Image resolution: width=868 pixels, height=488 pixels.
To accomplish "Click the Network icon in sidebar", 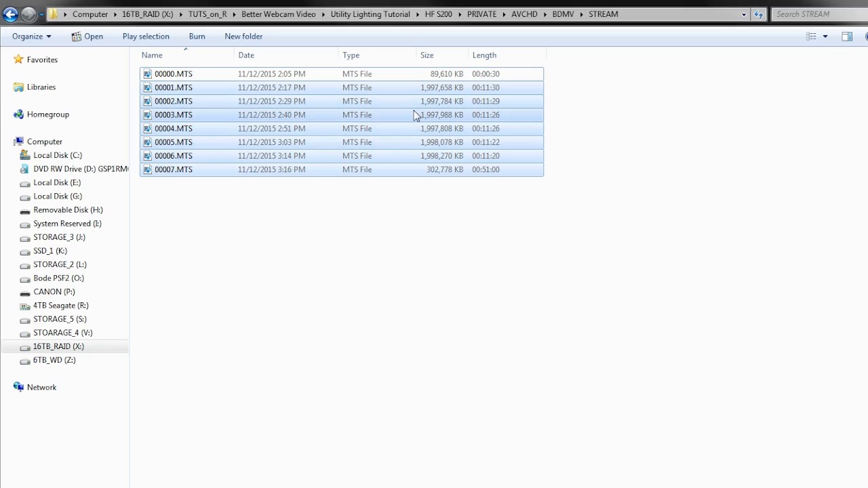I will click(x=18, y=387).
